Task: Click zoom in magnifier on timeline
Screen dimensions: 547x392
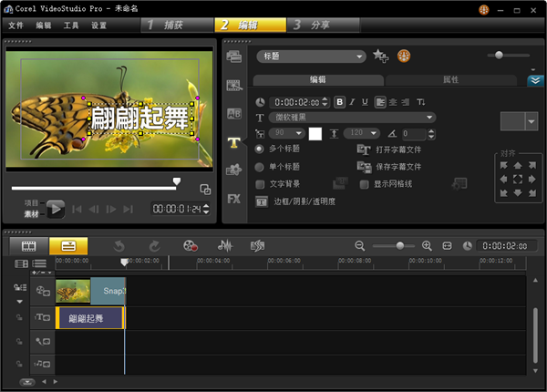Action: (x=427, y=246)
